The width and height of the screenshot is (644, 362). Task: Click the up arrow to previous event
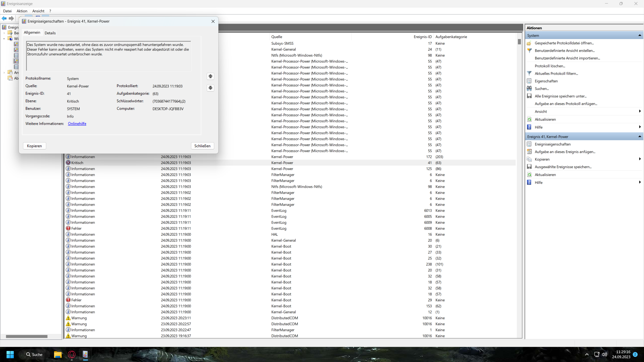coord(210,76)
